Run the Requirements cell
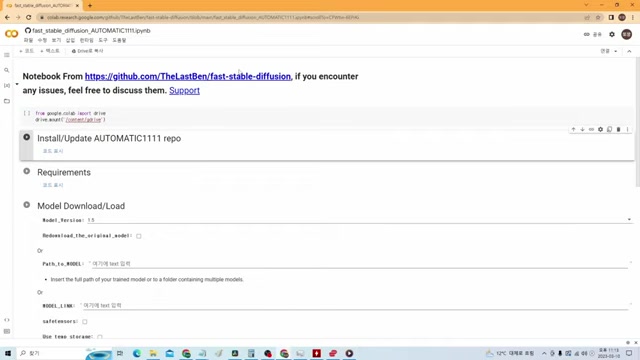The image size is (640, 360). pos(27,171)
